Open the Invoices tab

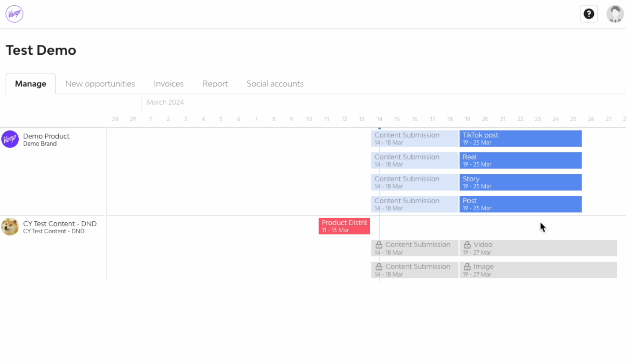(169, 84)
